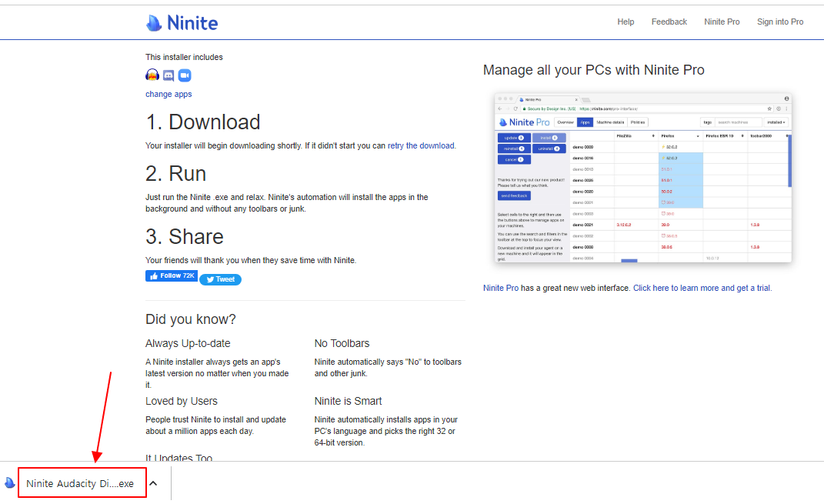Follow Ninite on Facebook
This screenshot has width=824, height=504.
click(172, 276)
